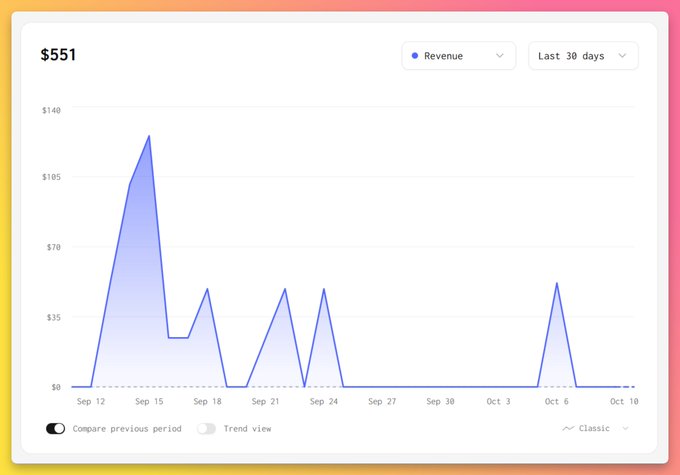Click the Oct 6 axis label
The width and height of the screenshot is (680, 475).
(x=556, y=401)
